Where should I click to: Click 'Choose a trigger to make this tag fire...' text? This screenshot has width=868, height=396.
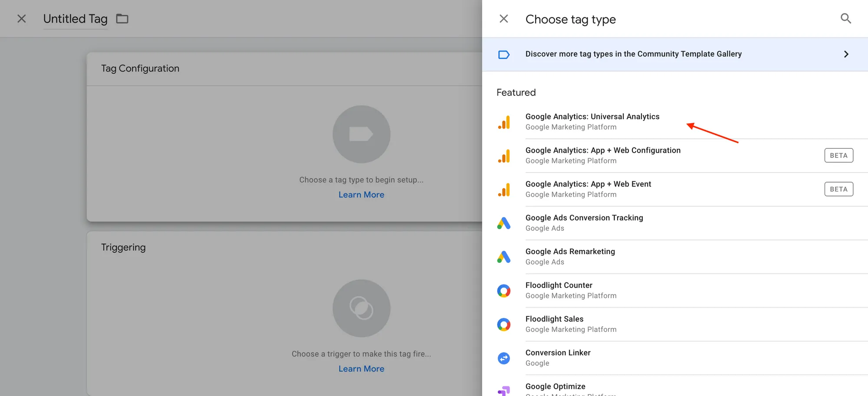[361, 354]
